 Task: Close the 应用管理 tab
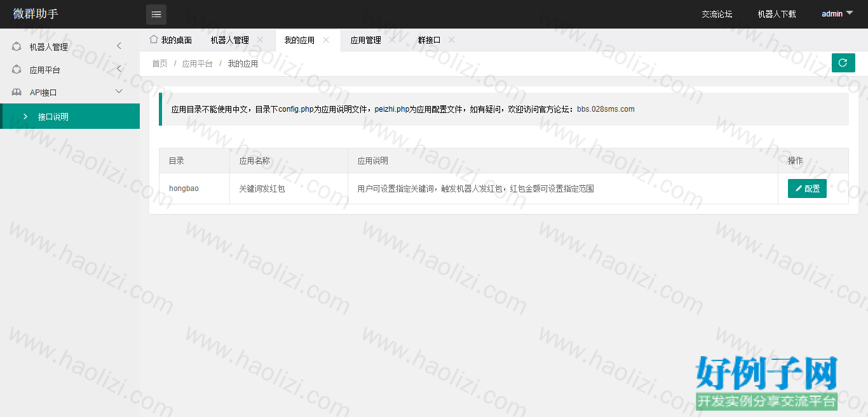(x=392, y=40)
